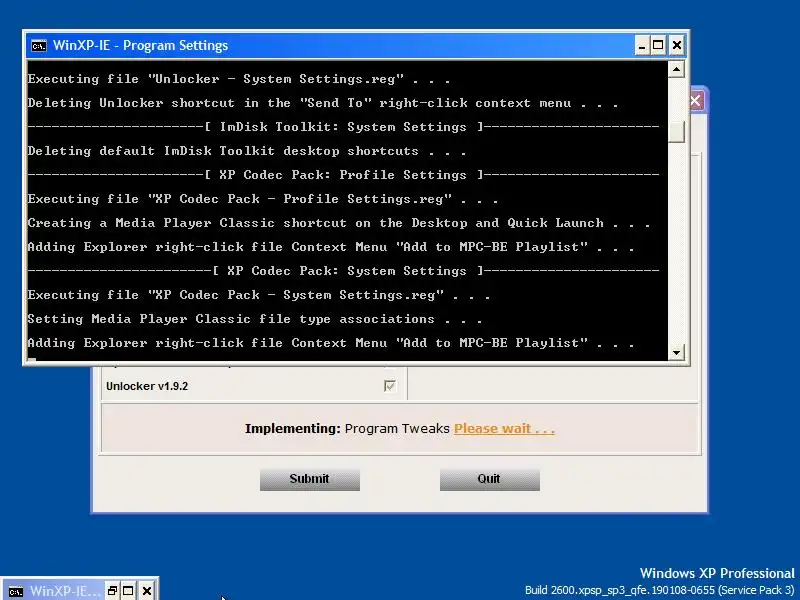The image size is (800, 600).
Task: Click the 'Unlocker v1.9.2' label
Action: [x=147, y=386]
